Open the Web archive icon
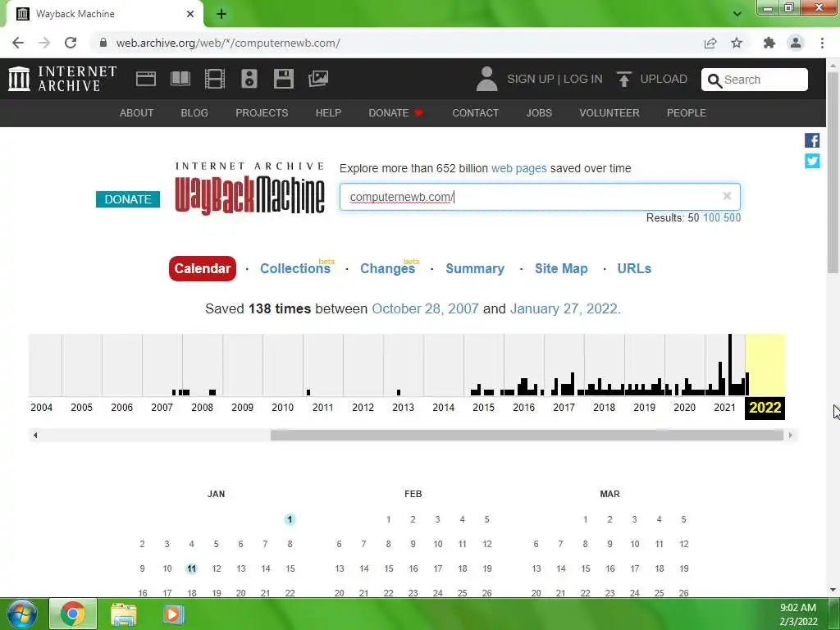The width and height of the screenshot is (840, 630). pos(146,79)
